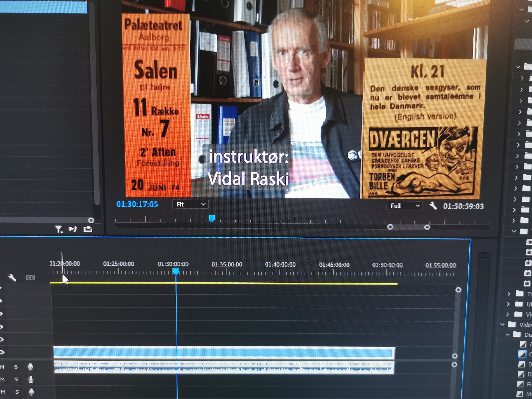Image resolution: width=532 pixels, height=399 pixels.
Task: Open the Full playback resolution dropdown
Action: click(404, 206)
